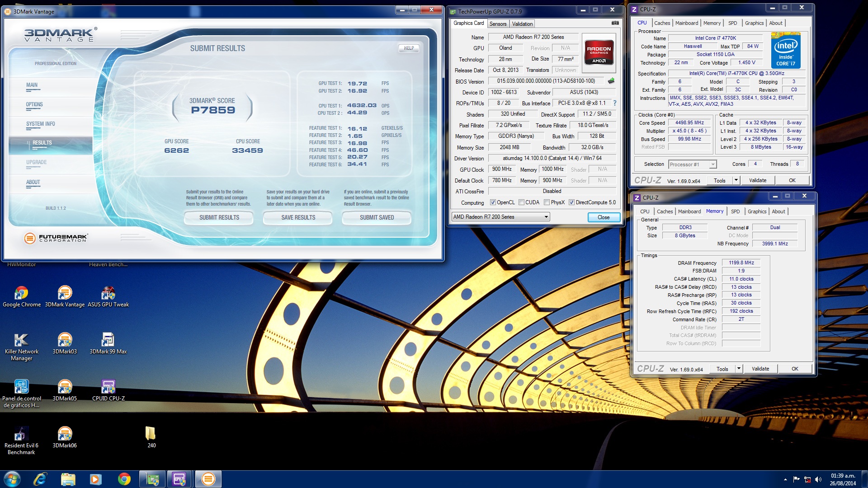Toggle OpenCL checkbox in GPU-Z

coord(493,202)
